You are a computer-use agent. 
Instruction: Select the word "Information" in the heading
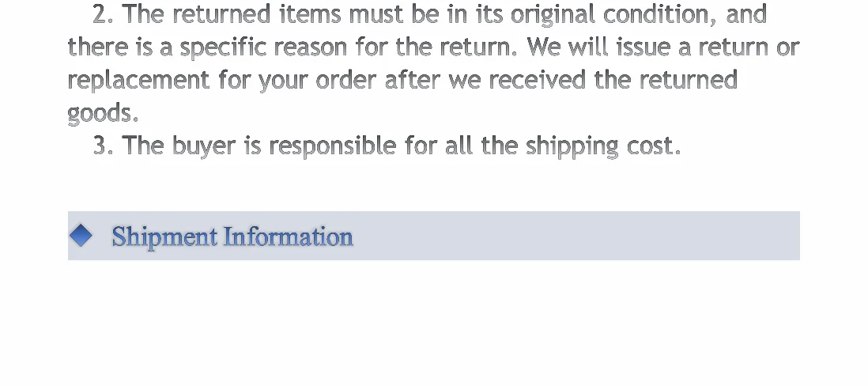coord(289,237)
